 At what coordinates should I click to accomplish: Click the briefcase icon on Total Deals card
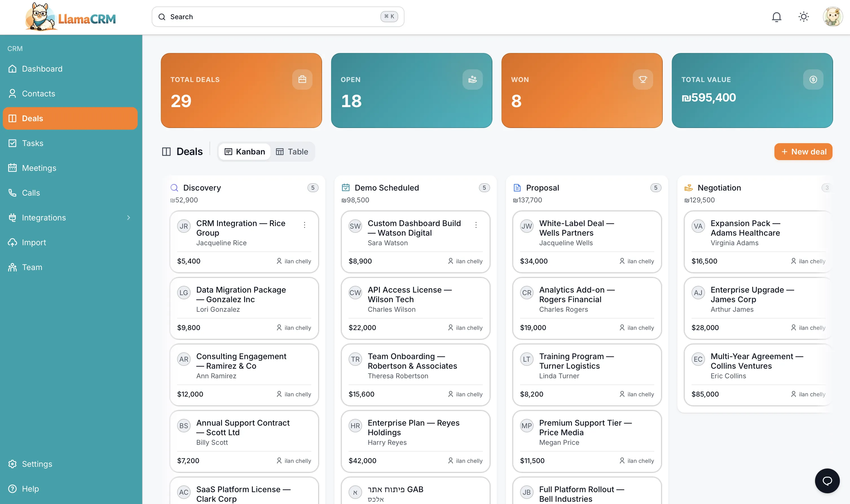tap(302, 79)
